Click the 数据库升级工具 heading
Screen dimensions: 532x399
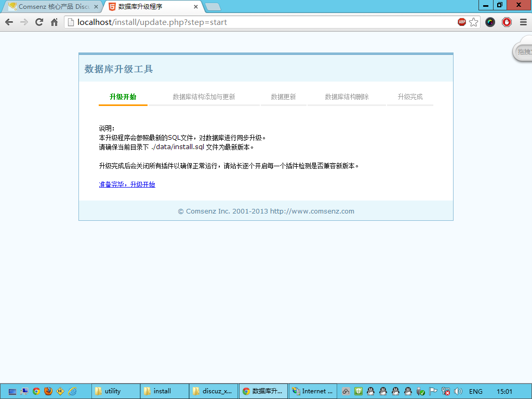(119, 69)
